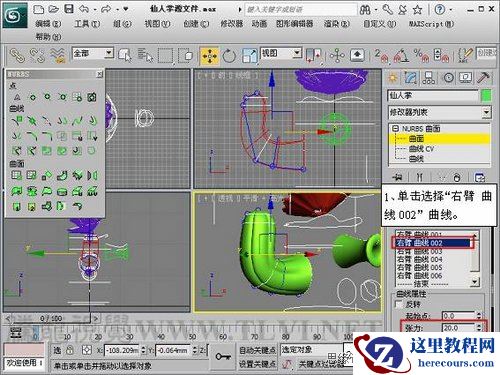Screen dimensions: 500x375
Task: Create a new scene with the blank page icon
Action: (39, 9)
